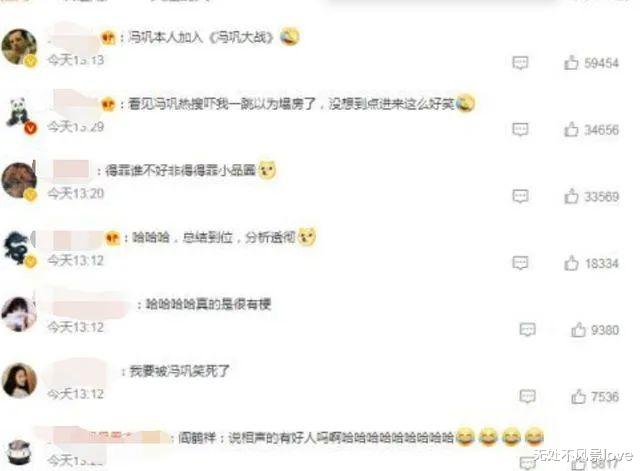The width and height of the screenshot is (640, 471).
Task: Open first commenter's avatar with gold badge
Action: (19, 47)
